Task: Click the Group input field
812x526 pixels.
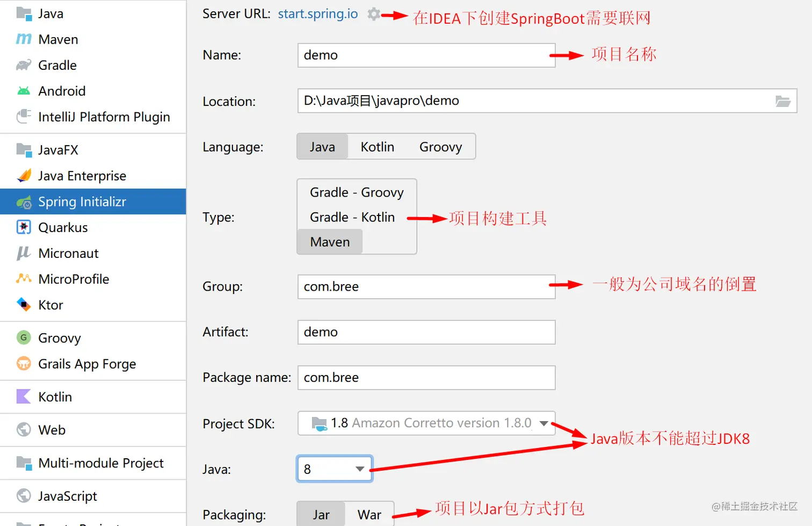Action: tap(426, 287)
